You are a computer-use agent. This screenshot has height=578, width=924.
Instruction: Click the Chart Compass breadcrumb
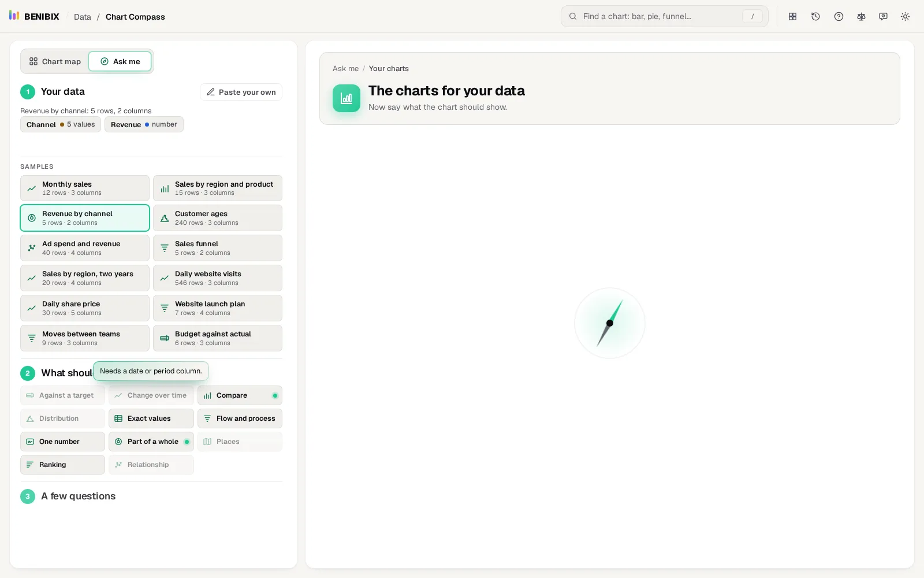pos(135,17)
